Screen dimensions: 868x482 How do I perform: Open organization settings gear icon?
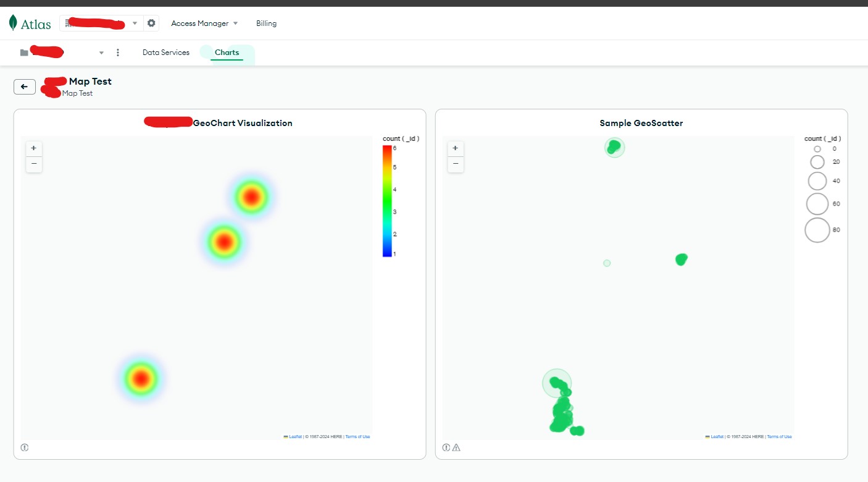151,23
